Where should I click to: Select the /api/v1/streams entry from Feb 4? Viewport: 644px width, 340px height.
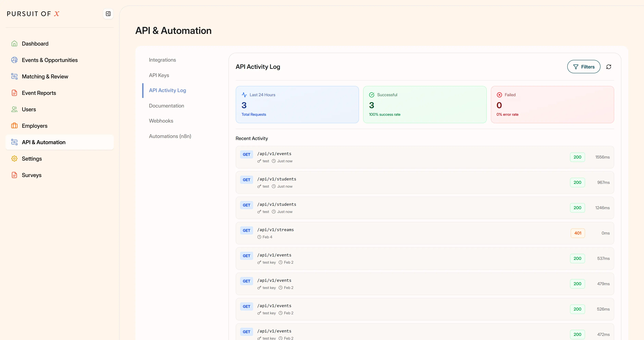[x=424, y=233]
